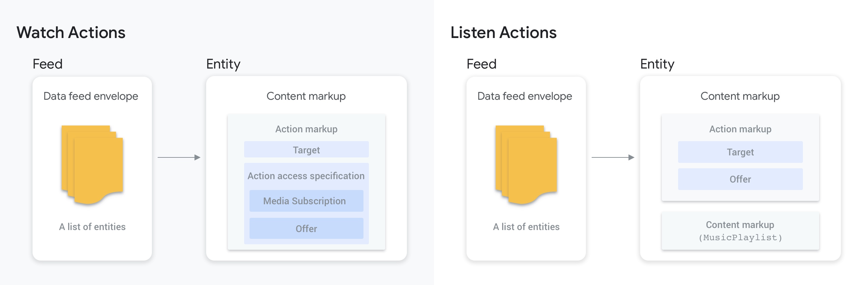
Task: Click the yellow documents icon under Watch Actions
Action: click(92, 165)
